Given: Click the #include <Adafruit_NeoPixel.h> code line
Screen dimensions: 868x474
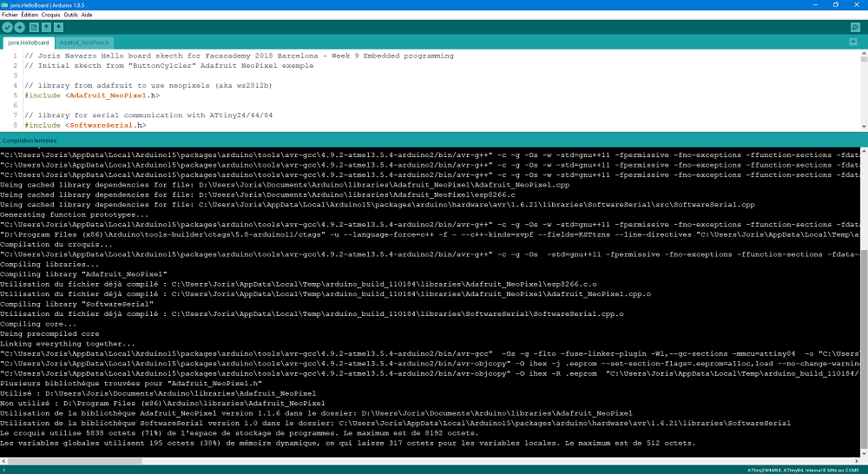Looking at the screenshot, I should click(92, 95).
